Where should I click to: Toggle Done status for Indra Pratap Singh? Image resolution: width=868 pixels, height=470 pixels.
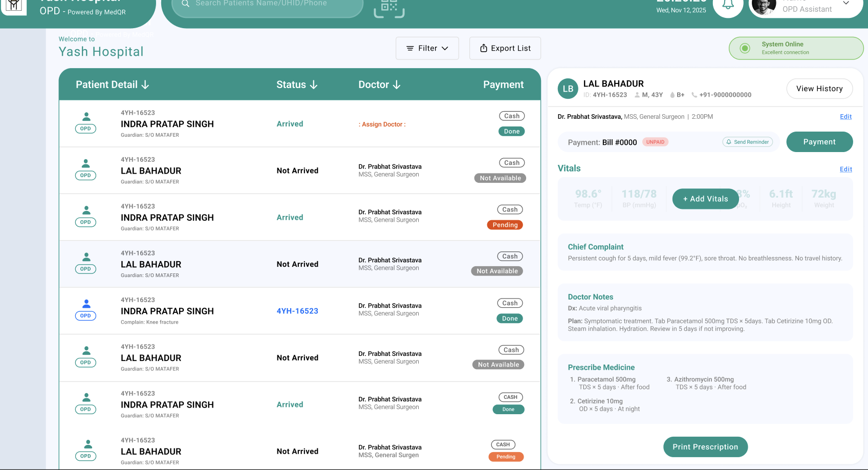pos(511,131)
